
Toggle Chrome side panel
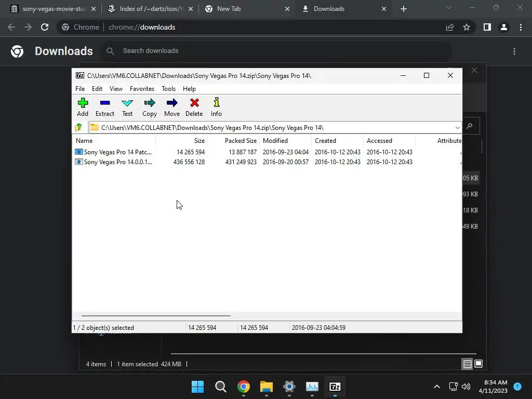[487, 27]
